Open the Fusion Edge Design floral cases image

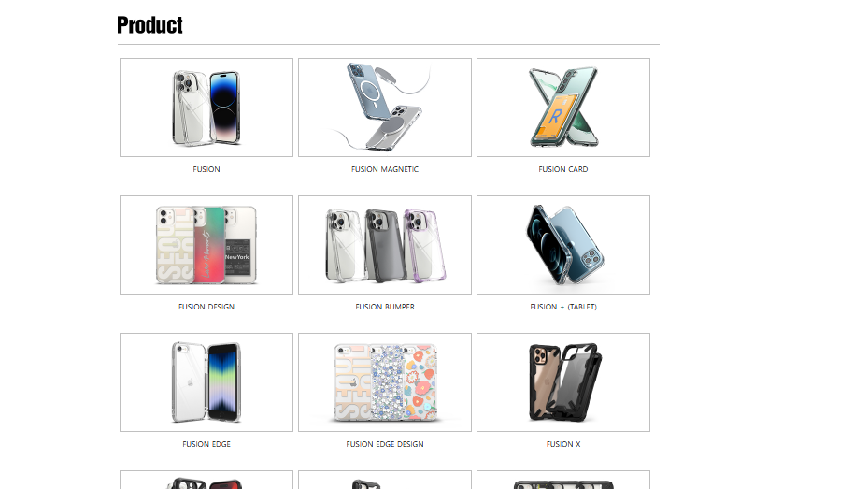click(x=385, y=382)
